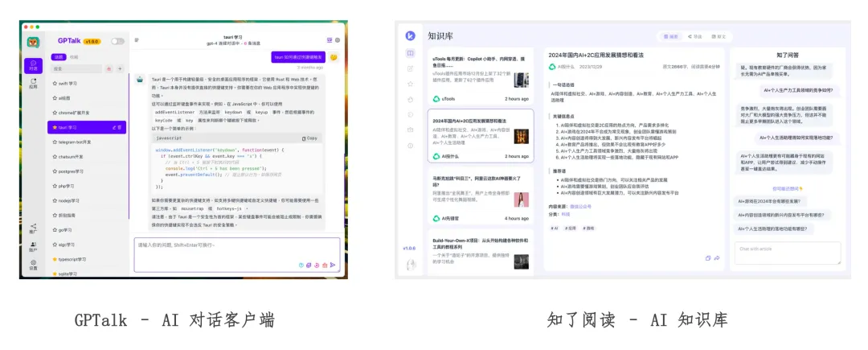The width and height of the screenshot is (868, 350).
Task: Switch to the 原文 original tab
Action: 719,36
